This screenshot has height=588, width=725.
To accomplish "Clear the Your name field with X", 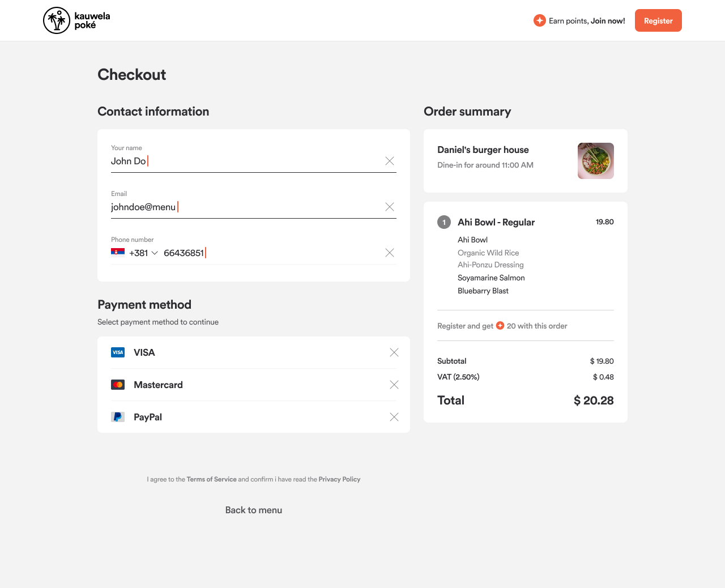I will click(x=390, y=161).
